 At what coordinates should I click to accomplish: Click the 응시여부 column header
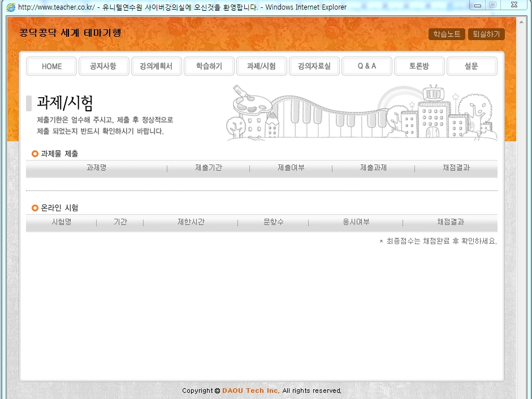coord(356,222)
